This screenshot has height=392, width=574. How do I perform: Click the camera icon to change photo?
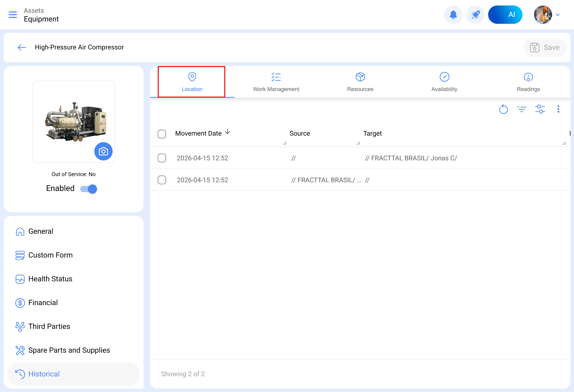pos(103,151)
